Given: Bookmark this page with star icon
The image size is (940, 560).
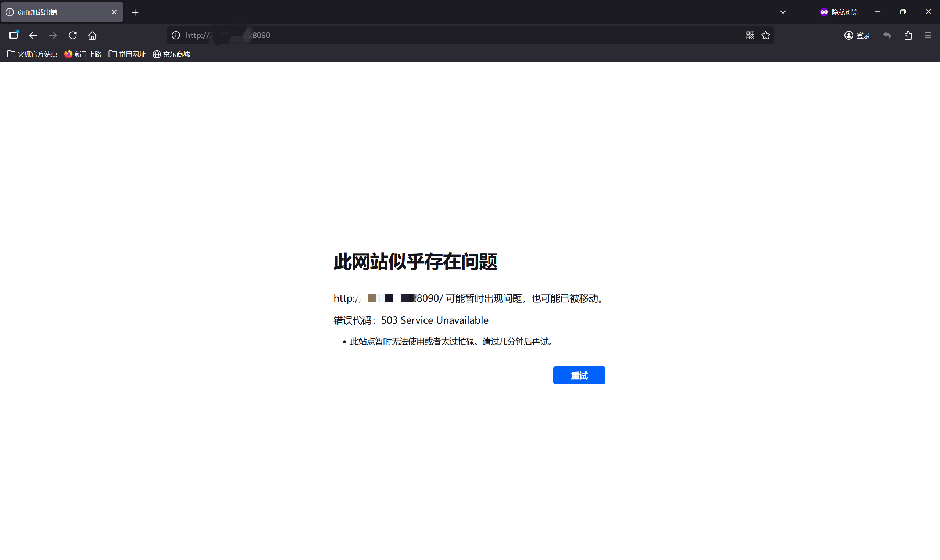Looking at the screenshot, I should [x=766, y=35].
